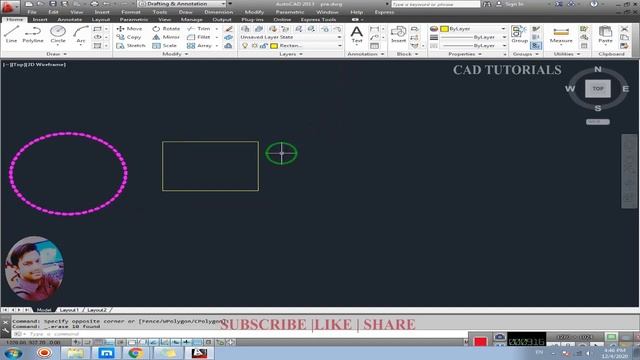Click the Save icon in quick access toolbar
The width and height of the screenshot is (640, 360).
tap(53, 4)
